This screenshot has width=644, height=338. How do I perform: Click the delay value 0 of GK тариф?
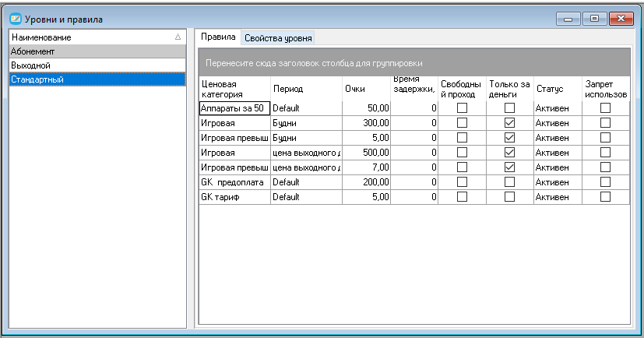click(414, 197)
